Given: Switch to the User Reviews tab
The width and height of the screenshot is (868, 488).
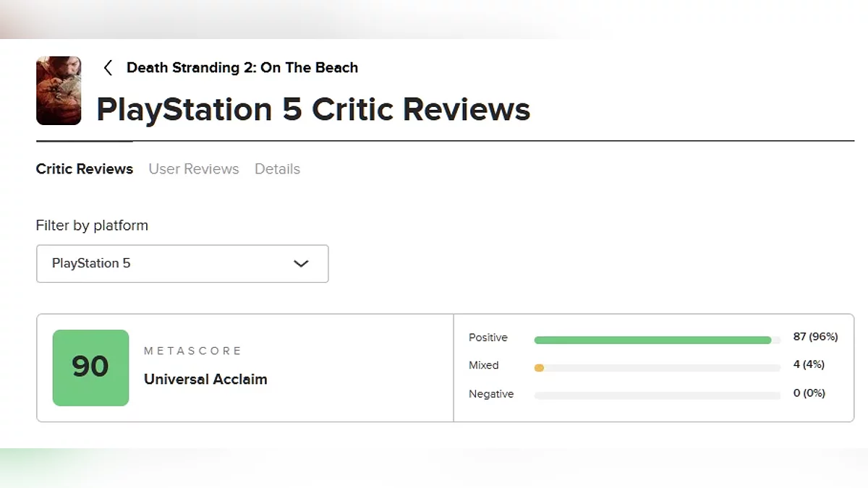Looking at the screenshot, I should (194, 169).
